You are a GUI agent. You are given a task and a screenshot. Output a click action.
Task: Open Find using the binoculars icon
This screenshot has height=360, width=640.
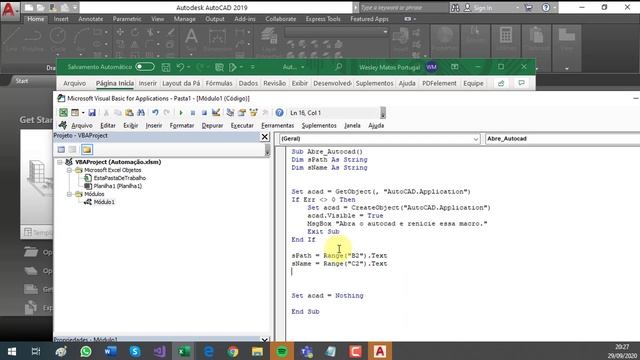click(141, 113)
